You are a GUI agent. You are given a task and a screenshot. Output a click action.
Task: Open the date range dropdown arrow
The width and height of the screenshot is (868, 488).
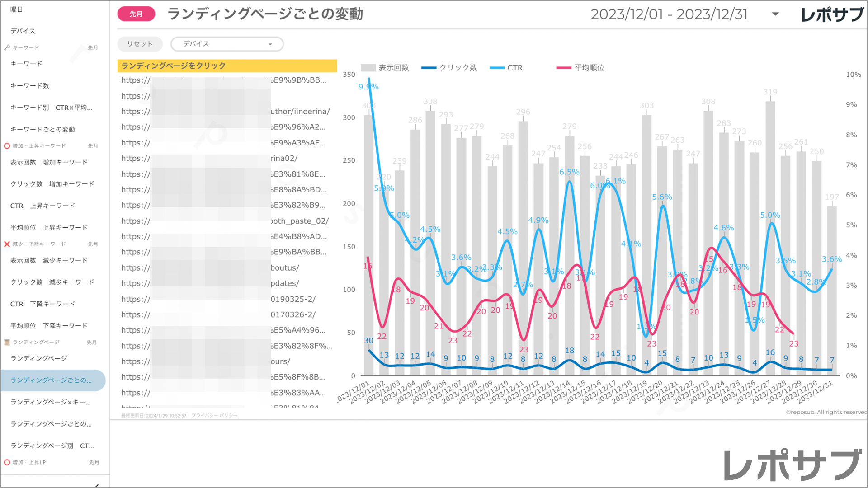(775, 14)
